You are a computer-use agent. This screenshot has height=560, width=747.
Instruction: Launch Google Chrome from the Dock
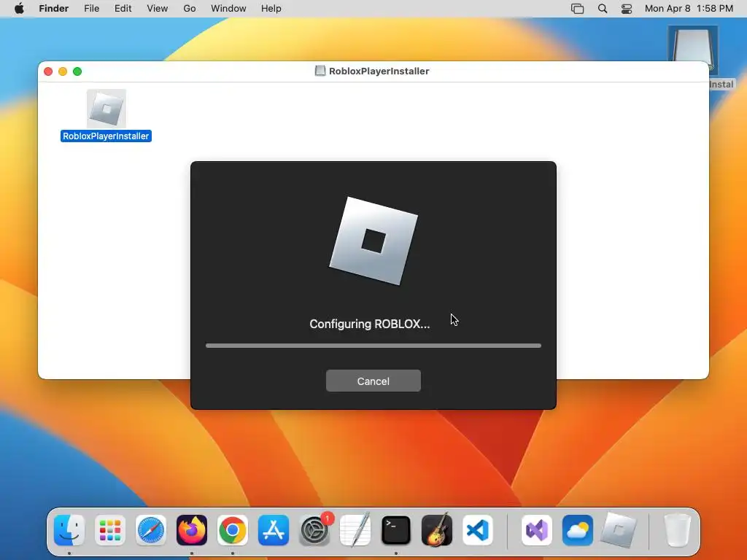point(233,530)
